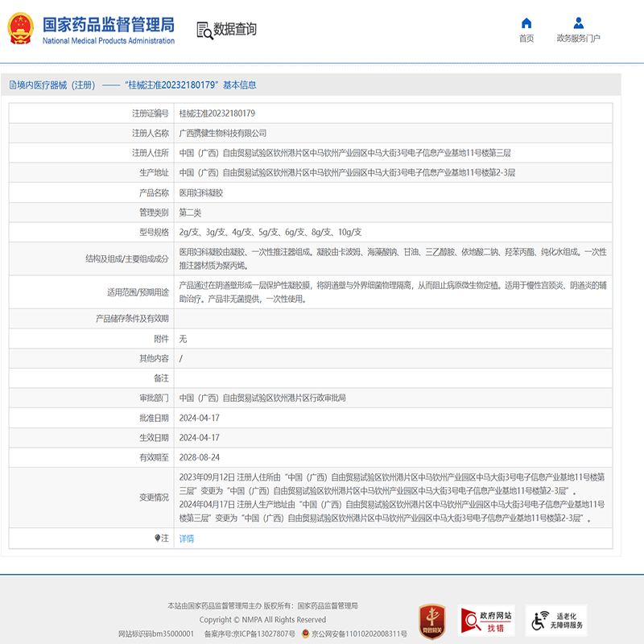Viewport: 644px width, 644px height.
Task: Click the 注册证编号 label
Action: pos(150,114)
